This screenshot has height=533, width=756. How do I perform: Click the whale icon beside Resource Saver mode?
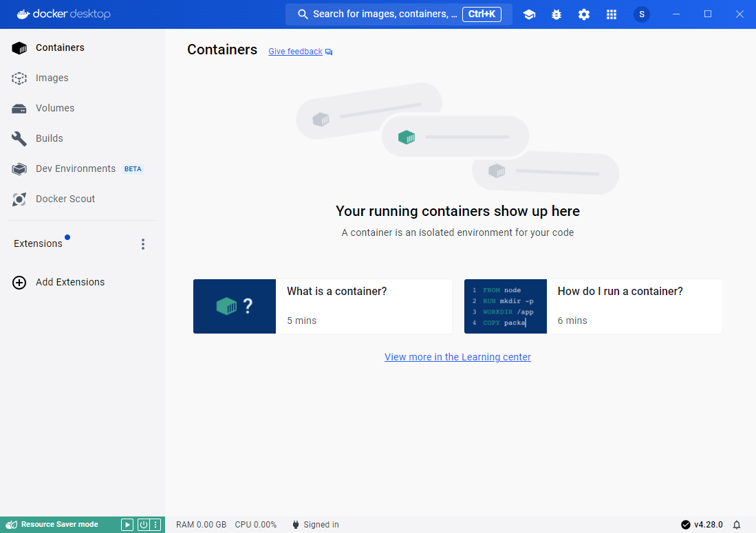12,525
